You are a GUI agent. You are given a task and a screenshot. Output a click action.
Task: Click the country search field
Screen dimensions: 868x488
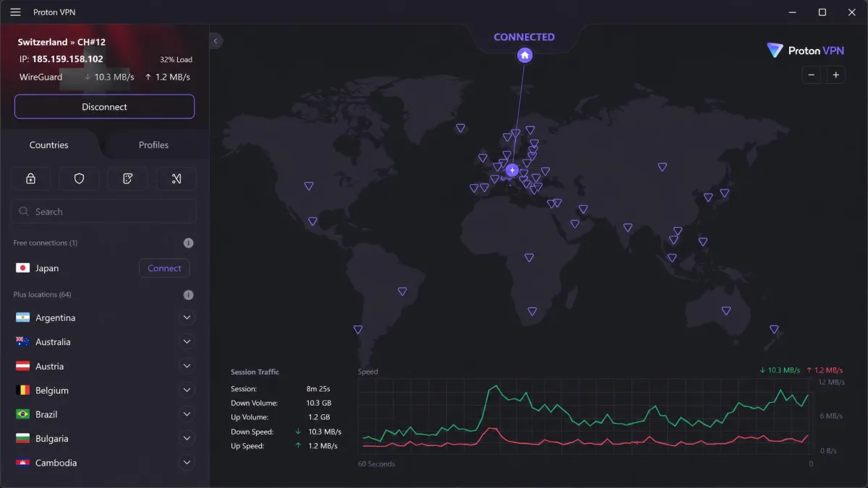click(x=103, y=212)
